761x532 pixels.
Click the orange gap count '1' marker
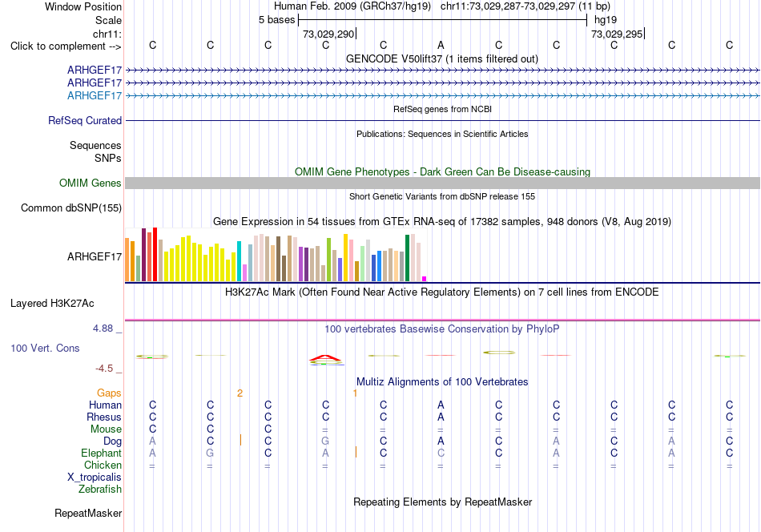coord(355,393)
